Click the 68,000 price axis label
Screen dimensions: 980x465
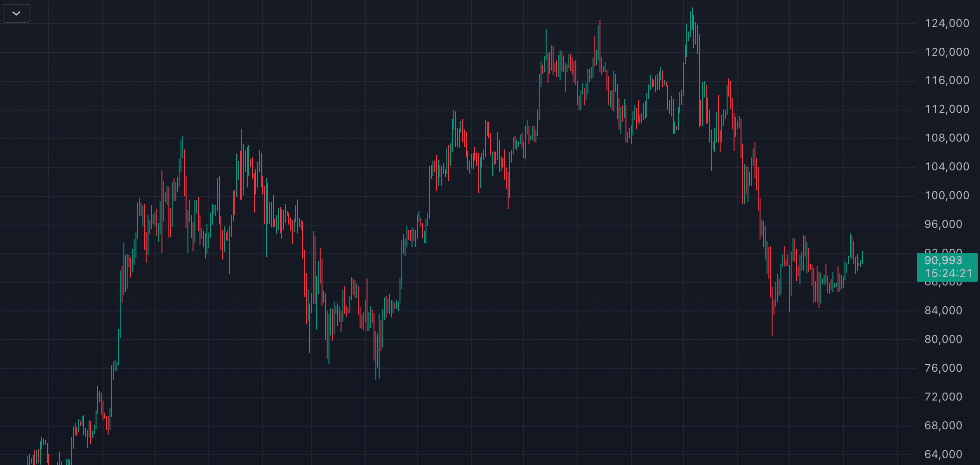coord(943,426)
